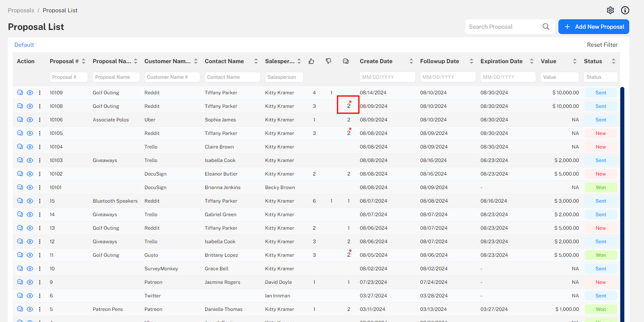Click eye view icon for proposal 10108

[30, 106]
